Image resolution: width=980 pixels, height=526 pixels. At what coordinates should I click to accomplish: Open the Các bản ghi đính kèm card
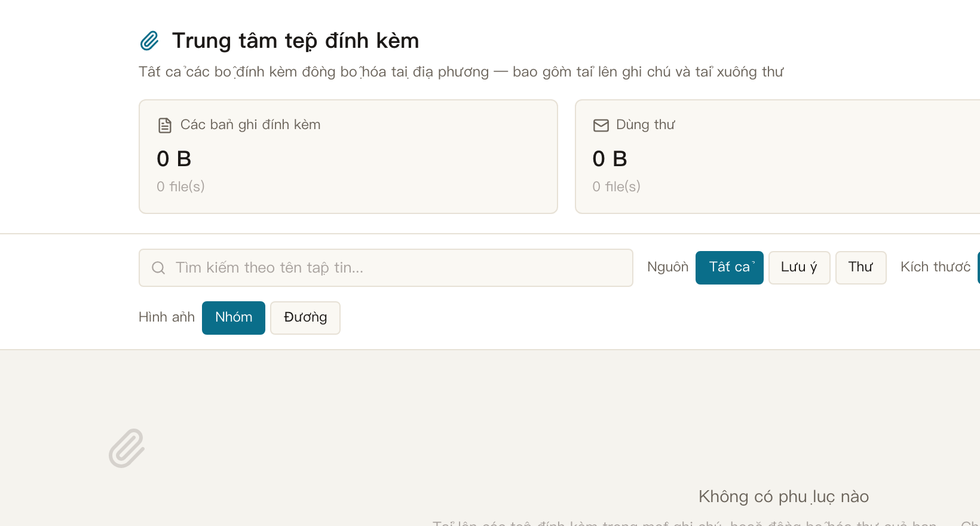pyautogui.click(x=348, y=157)
